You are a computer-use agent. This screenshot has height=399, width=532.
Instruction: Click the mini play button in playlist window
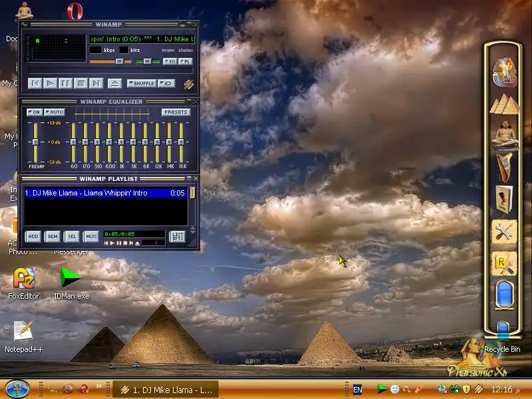[112, 243]
